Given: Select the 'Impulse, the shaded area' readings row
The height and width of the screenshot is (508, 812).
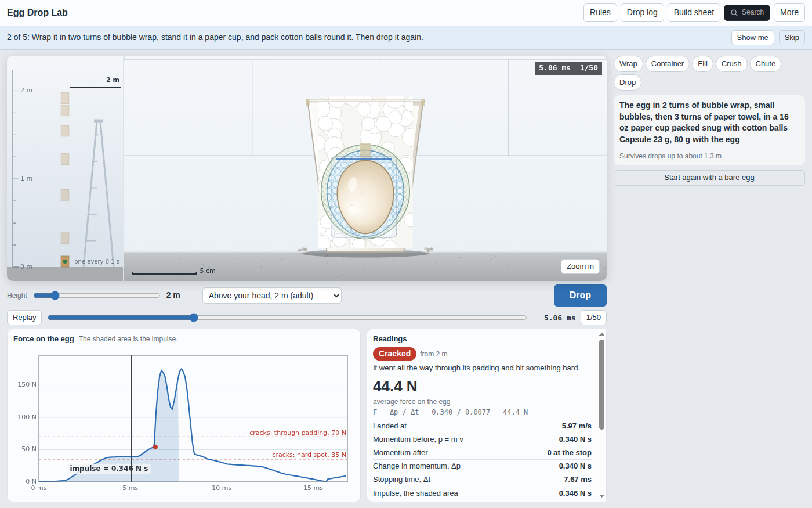Looking at the screenshot, I should (482, 493).
